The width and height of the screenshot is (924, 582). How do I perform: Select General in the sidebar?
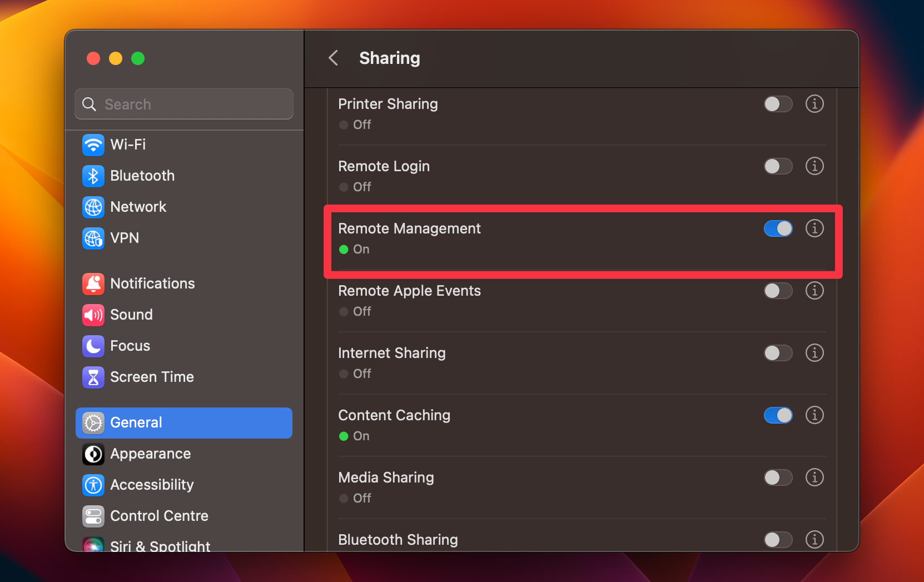136,422
